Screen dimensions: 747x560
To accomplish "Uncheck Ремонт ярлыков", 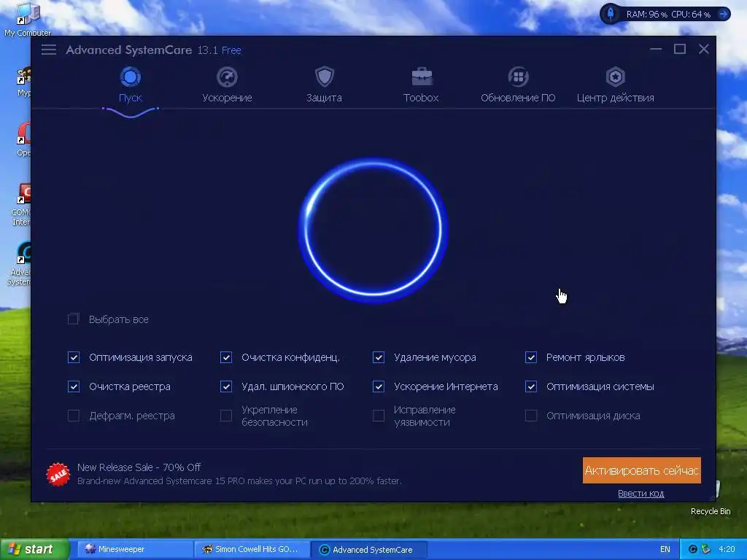I will [531, 357].
